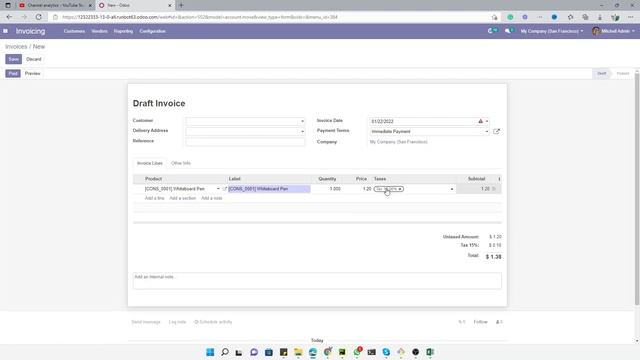Open the Chat app icon in taskbar

tap(254, 352)
